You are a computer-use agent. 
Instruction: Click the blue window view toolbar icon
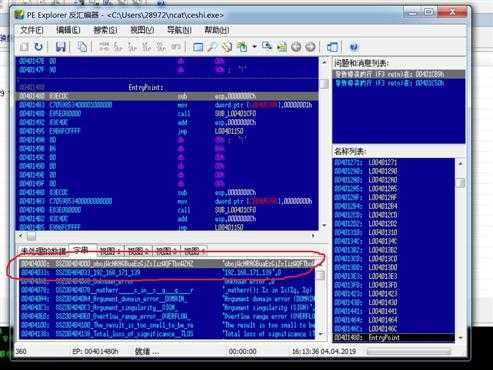198,47
